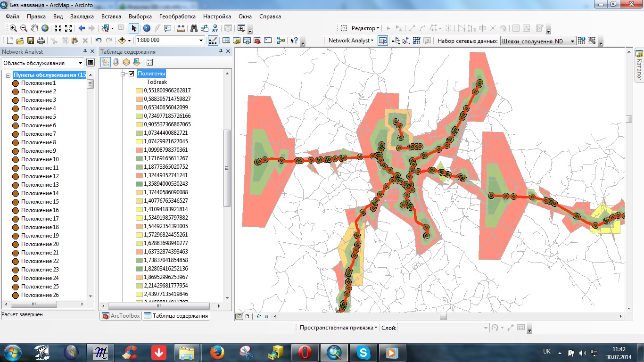Open the Область обслуживания dropdown

coord(80,63)
